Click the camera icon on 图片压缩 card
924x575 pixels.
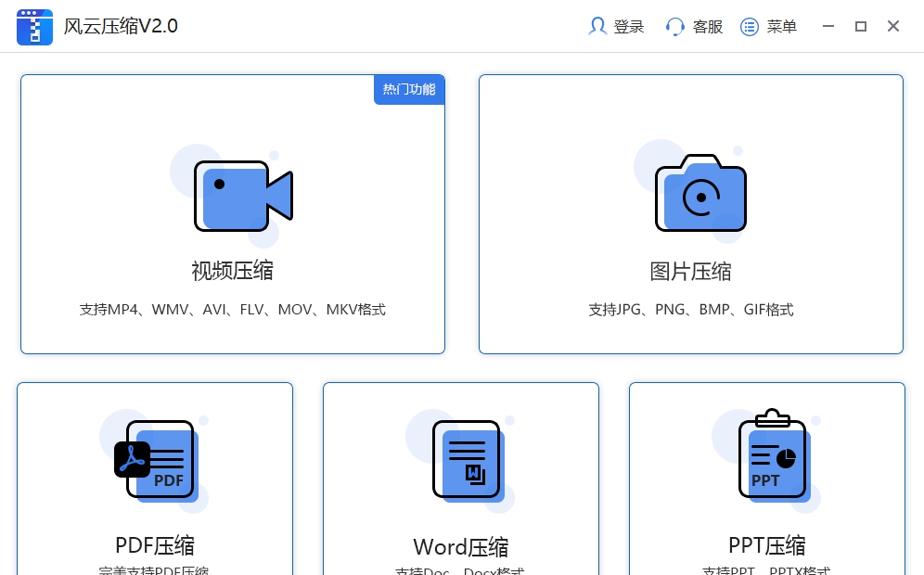(700, 194)
